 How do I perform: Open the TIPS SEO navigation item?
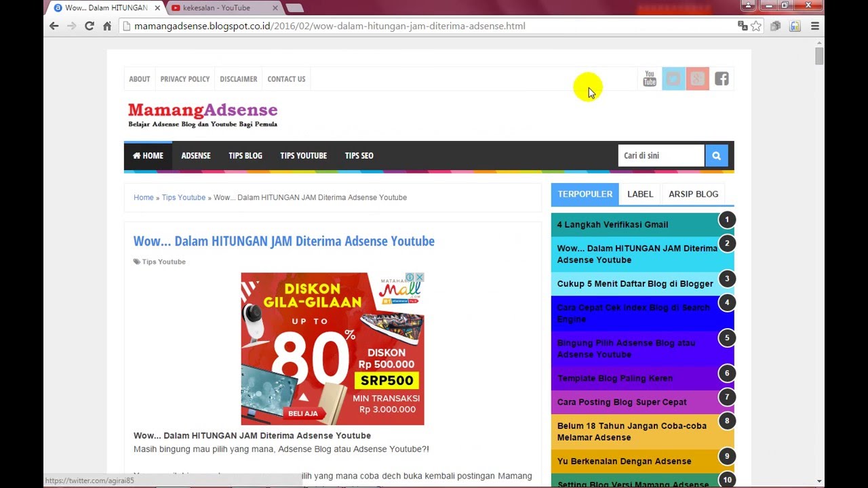pyautogui.click(x=359, y=155)
